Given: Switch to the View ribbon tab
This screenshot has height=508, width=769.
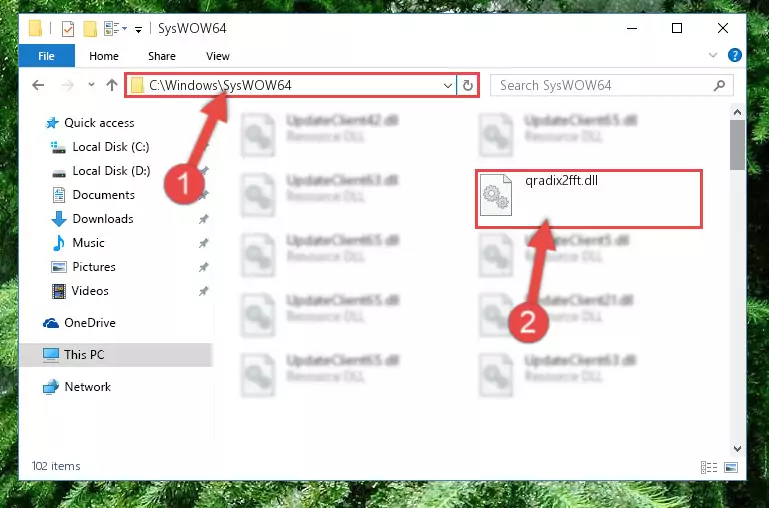Looking at the screenshot, I should 218,56.
